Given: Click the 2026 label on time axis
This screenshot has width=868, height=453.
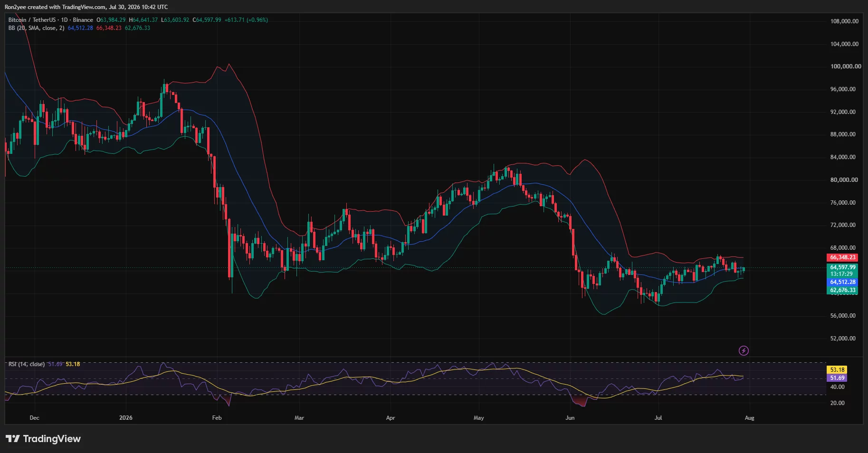Looking at the screenshot, I should point(126,418).
